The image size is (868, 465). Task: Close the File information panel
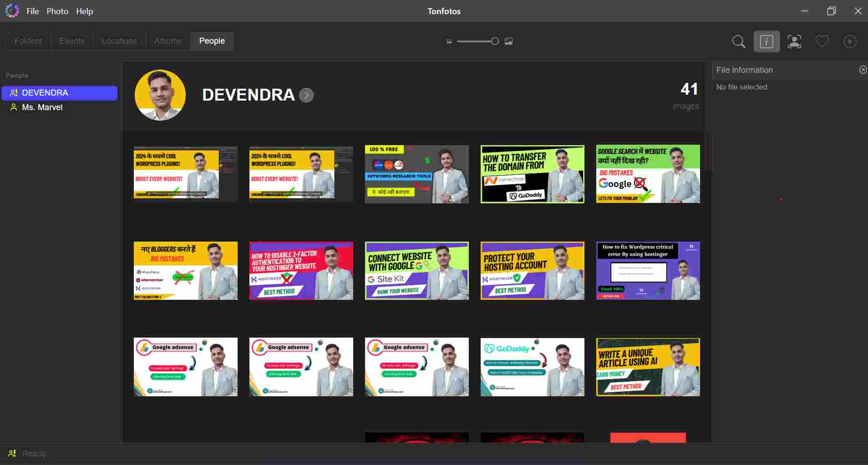point(863,70)
